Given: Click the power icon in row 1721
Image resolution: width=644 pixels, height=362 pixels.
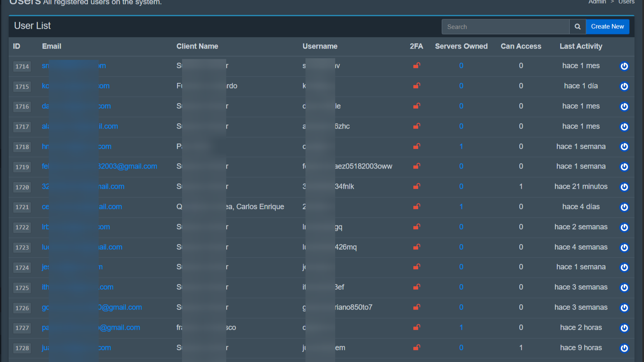Looking at the screenshot, I should tap(624, 207).
